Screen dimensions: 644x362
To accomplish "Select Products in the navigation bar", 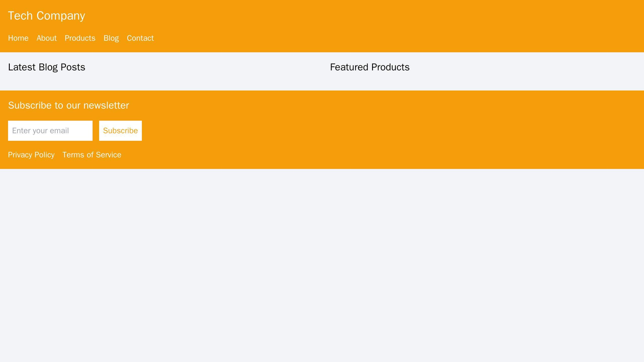I will point(80,38).
